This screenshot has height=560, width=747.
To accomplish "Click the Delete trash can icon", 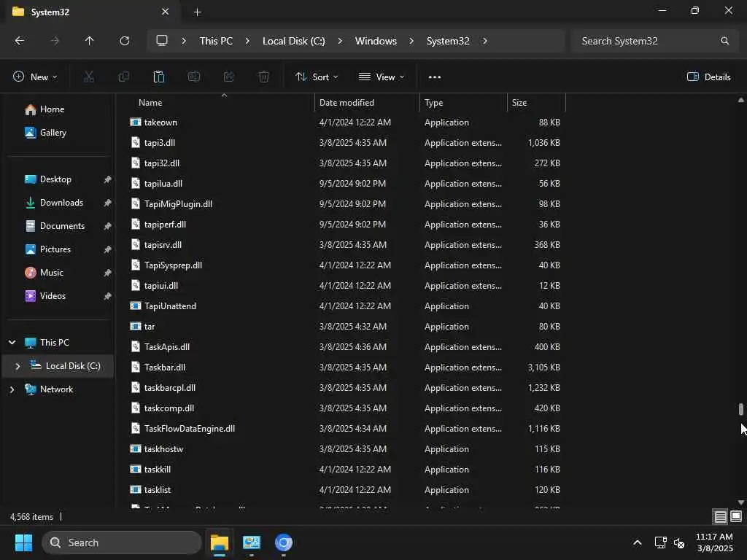I will click(x=263, y=77).
